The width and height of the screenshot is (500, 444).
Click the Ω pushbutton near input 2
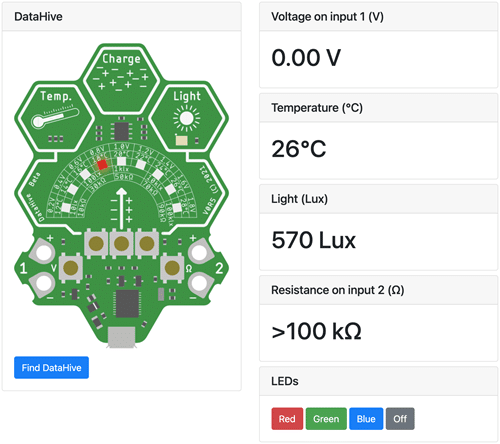tap(172, 268)
